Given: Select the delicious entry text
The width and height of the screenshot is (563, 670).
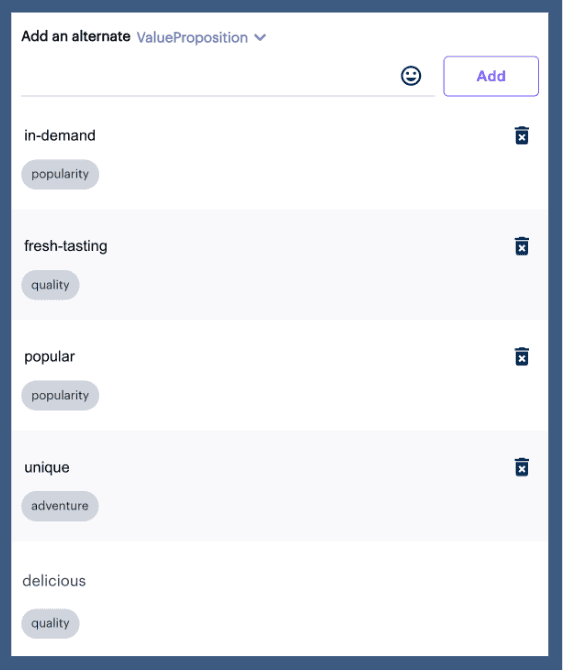Looking at the screenshot, I should pos(54,581).
